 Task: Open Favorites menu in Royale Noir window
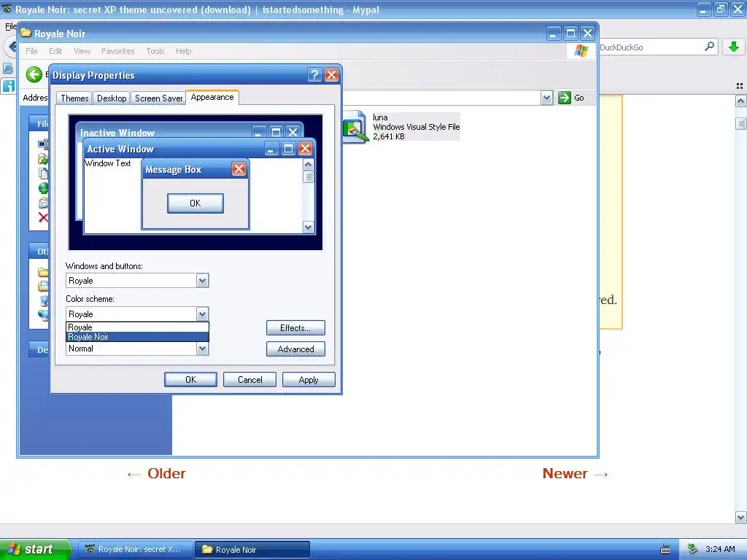click(117, 51)
